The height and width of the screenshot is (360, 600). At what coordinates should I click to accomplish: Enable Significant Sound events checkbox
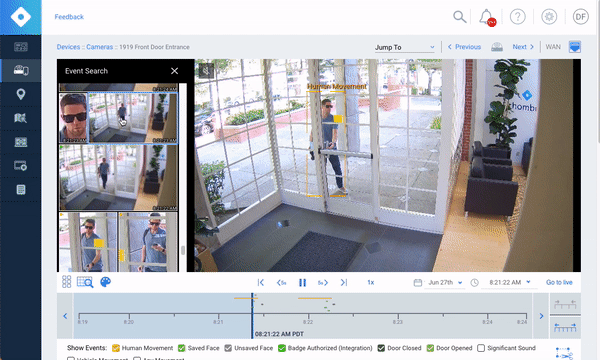pyautogui.click(x=481, y=348)
